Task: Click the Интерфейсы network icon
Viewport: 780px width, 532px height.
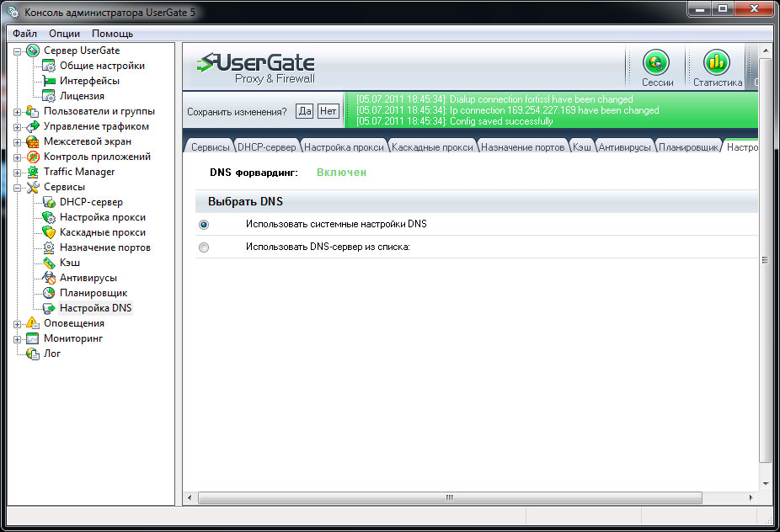Action: (x=49, y=81)
